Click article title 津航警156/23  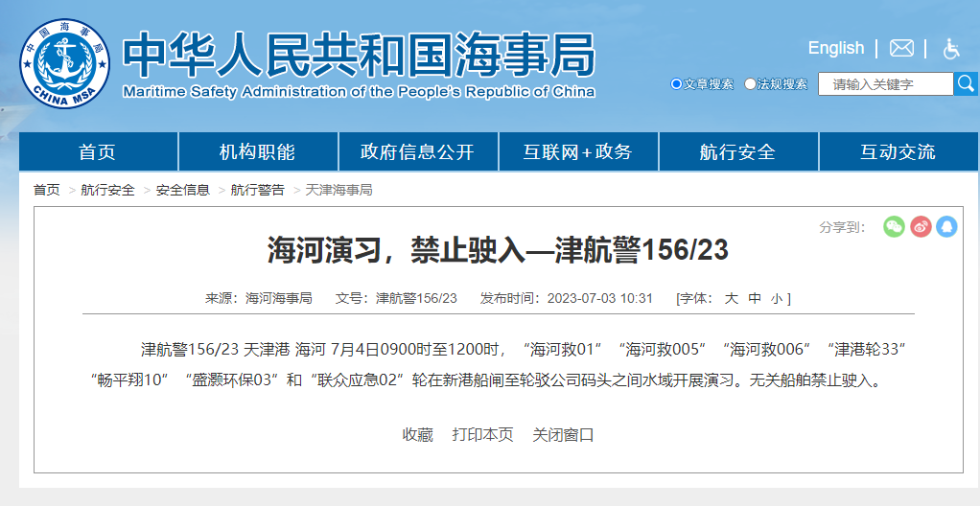pyautogui.click(x=498, y=250)
